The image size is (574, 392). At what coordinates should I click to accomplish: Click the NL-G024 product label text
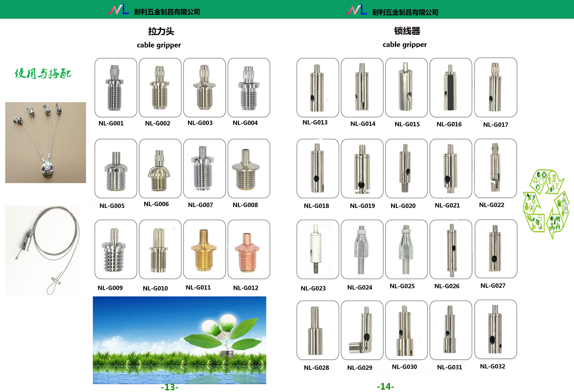coord(360,287)
